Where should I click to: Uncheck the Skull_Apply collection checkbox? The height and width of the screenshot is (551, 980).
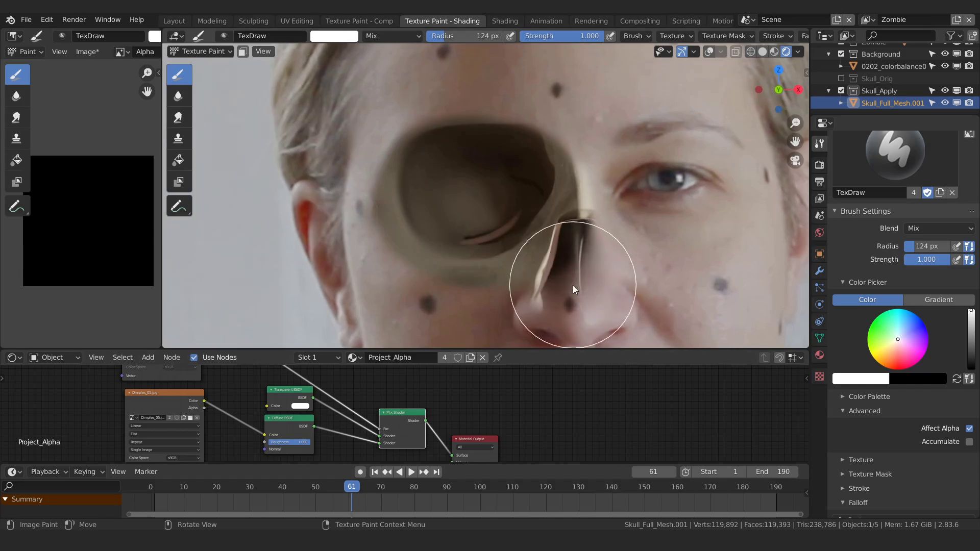(841, 91)
